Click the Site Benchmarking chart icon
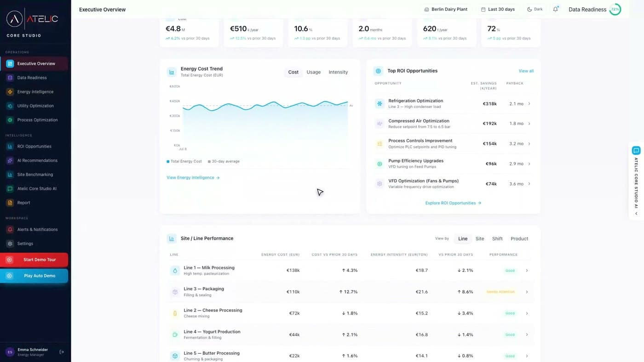 pos(10,175)
